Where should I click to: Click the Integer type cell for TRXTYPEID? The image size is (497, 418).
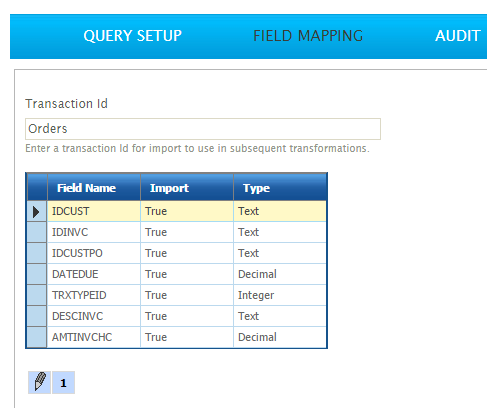pos(280,295)
